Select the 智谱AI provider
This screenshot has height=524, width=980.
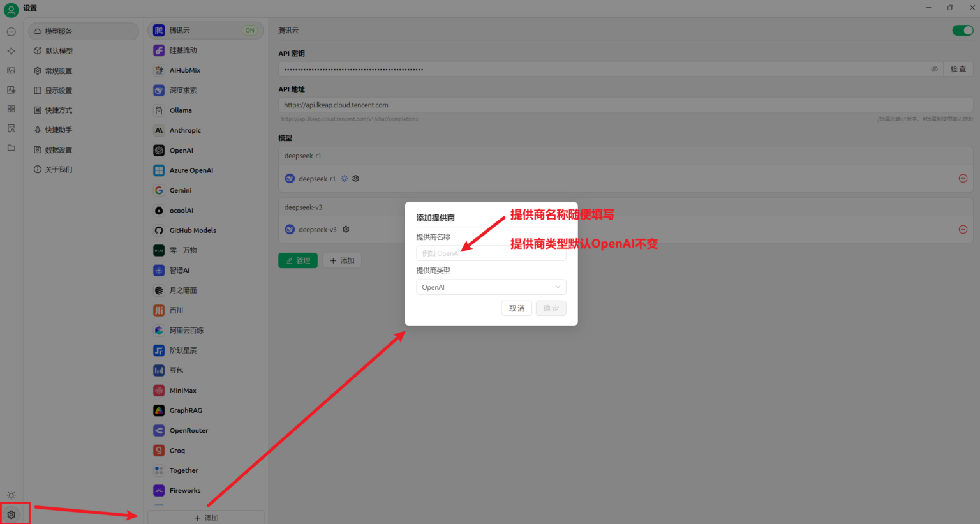[x=205, y=271]
